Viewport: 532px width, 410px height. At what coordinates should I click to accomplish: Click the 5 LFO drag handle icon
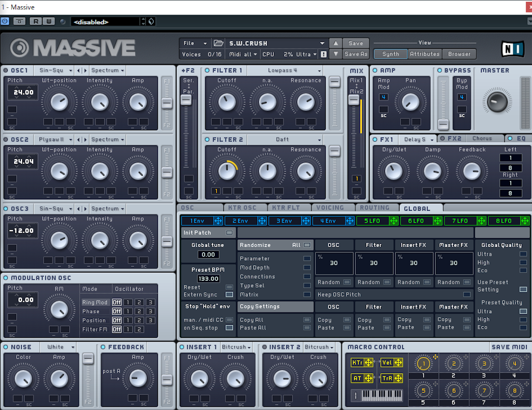[394, 221]
